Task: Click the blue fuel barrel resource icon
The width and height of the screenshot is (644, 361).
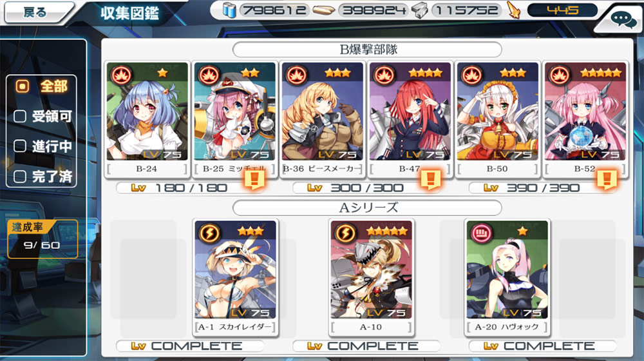Action: [x=229, y=10]
